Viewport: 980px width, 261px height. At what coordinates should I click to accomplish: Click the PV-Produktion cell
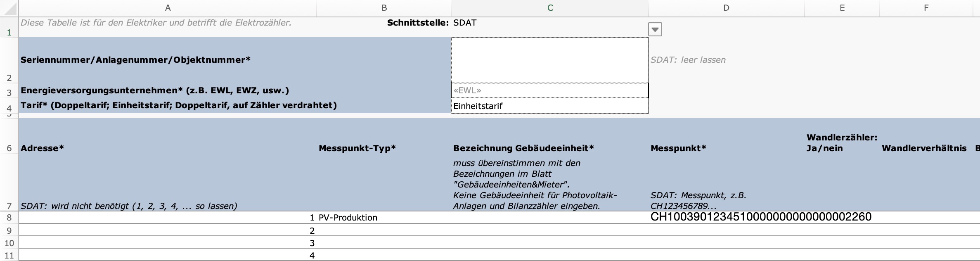(x=384, y=218)
